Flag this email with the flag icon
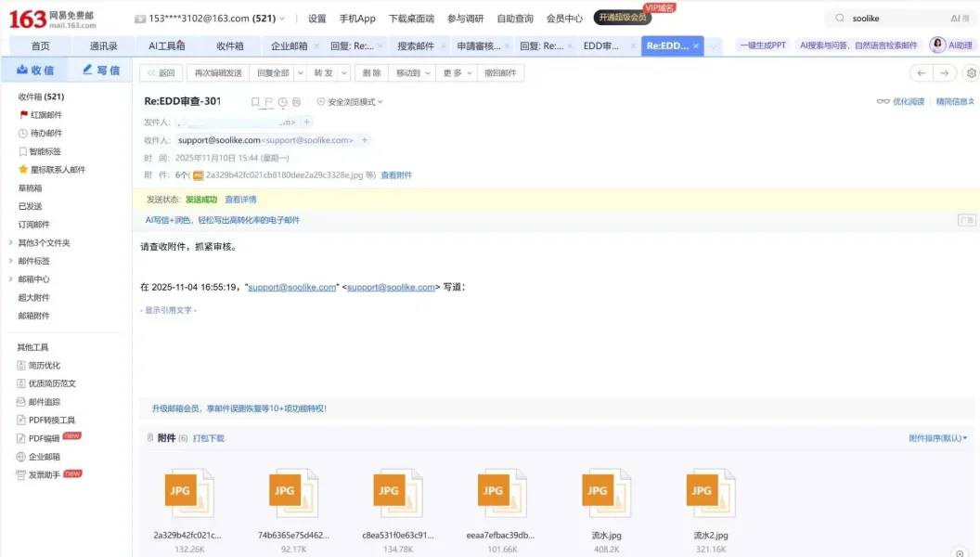The image size is (980, 557). (x=269, y=101)
